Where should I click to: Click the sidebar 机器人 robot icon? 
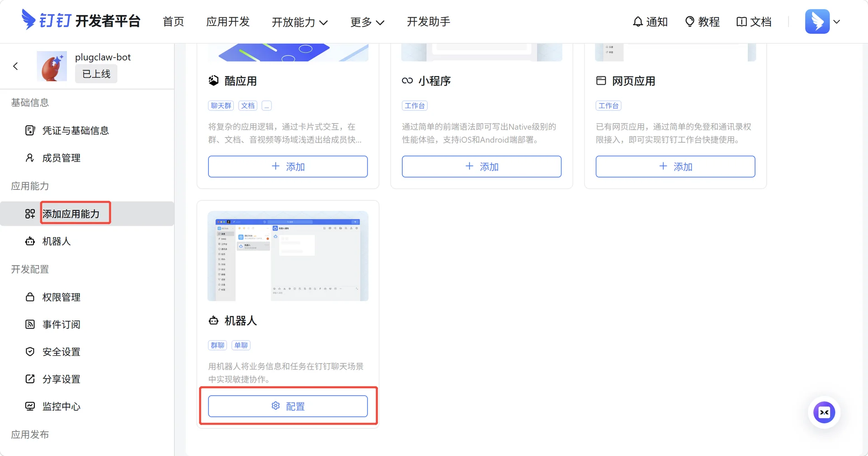coord(30,241)
